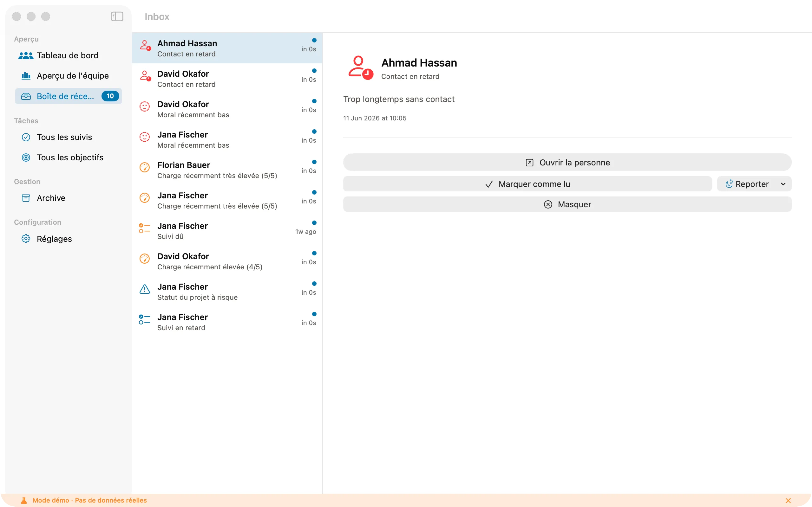This screenshot has height=507, width=812.
Task: Select Jana Fischer Suivi dû notification
Action: [227, 231]
